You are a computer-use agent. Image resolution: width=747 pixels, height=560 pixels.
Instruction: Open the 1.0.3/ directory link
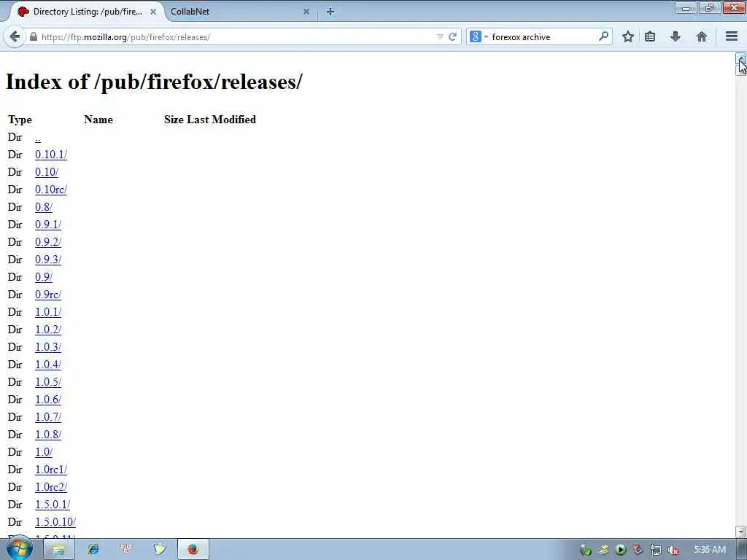coord(48,347)
